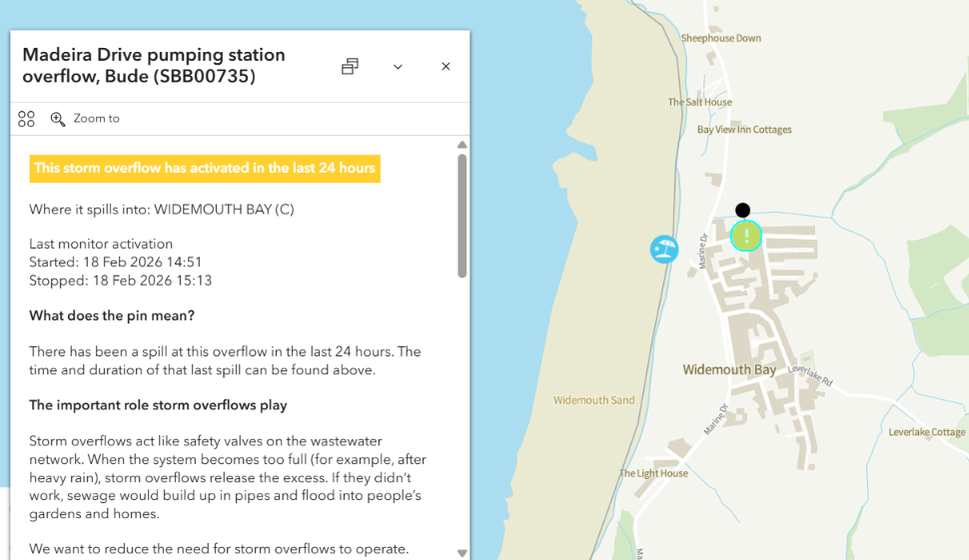Click the four-circle feature select icon
This screenshot has height=560, width=969.
[x=27, y=119]
